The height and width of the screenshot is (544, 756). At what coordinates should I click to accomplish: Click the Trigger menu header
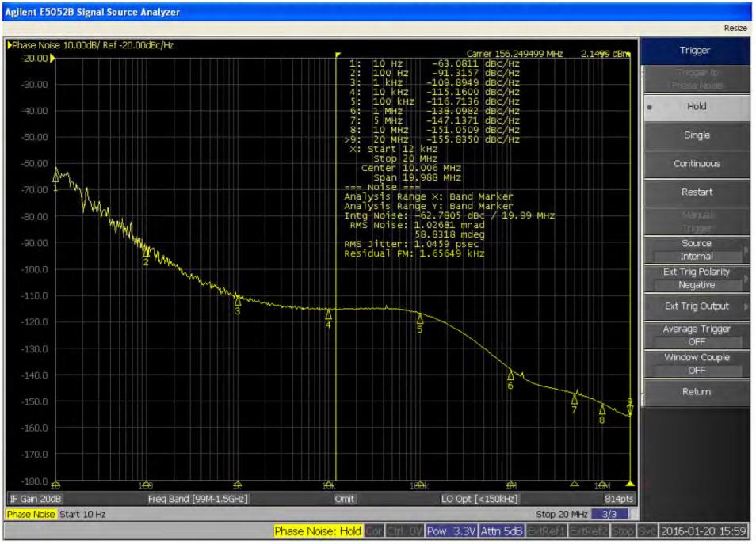tap(695, 51)
